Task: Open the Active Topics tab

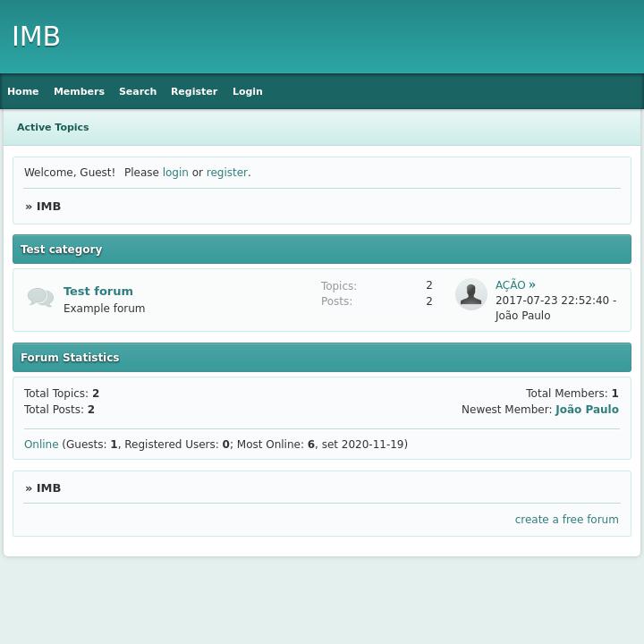Action: coord(53,127)
